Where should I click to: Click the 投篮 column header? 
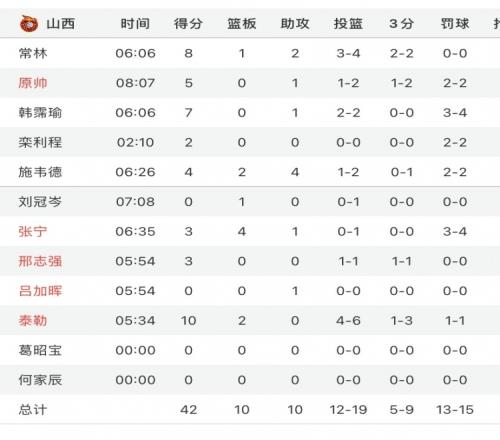click(348, 24)
